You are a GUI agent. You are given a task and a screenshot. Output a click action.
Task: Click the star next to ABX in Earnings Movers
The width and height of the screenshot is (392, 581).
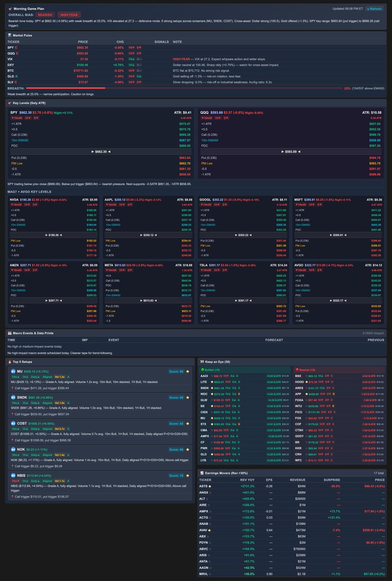tap(207, 537)
